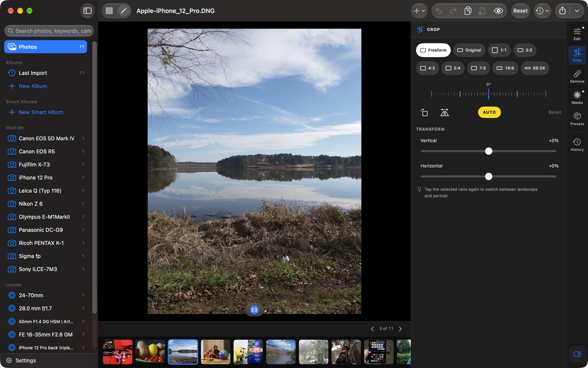Viewport: 588px width, 368px height.
Task: Select the Fujifilm X-T3 camera
Action: tap(46, 164)
